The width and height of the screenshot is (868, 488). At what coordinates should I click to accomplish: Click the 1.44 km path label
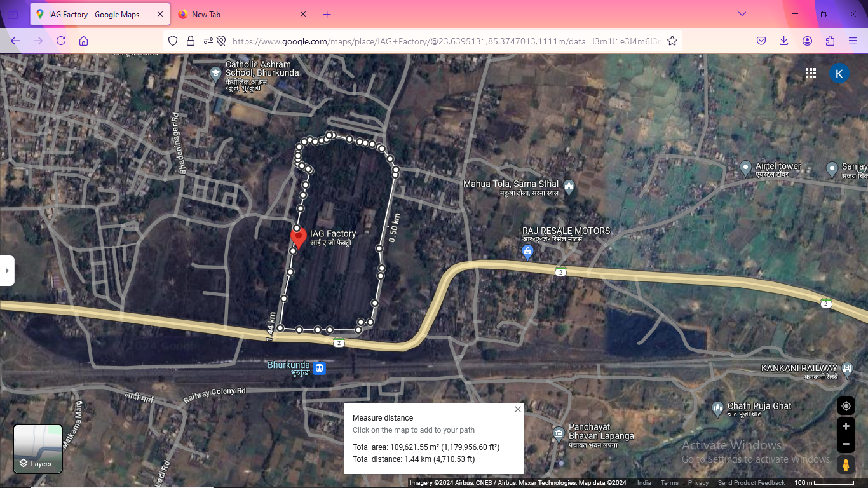pyautogui.click(x=271, y=327)
